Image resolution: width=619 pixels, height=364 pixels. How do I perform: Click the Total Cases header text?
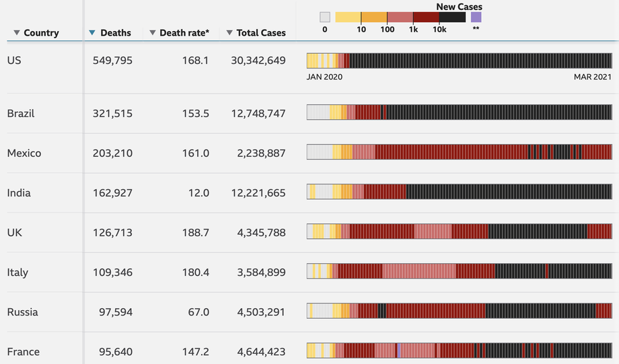[x=261, y=33]
